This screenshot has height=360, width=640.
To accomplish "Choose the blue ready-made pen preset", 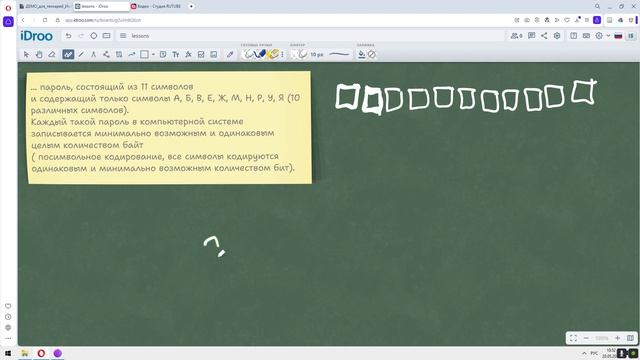I will click(260, 54).
